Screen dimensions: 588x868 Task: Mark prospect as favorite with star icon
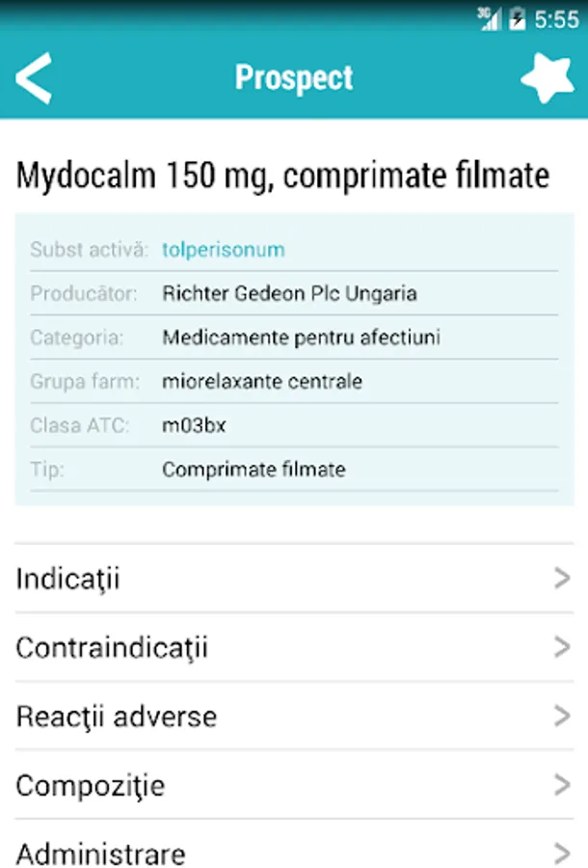click(x=548, y=78)
